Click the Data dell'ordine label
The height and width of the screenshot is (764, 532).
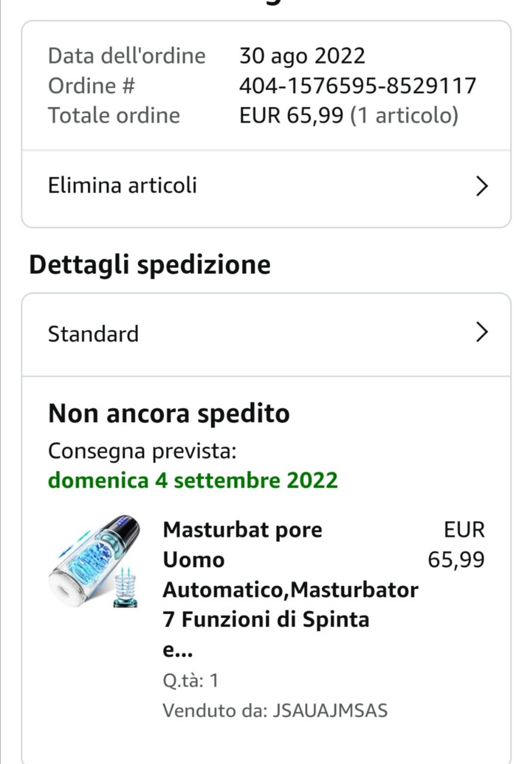(x=127, y=56)
